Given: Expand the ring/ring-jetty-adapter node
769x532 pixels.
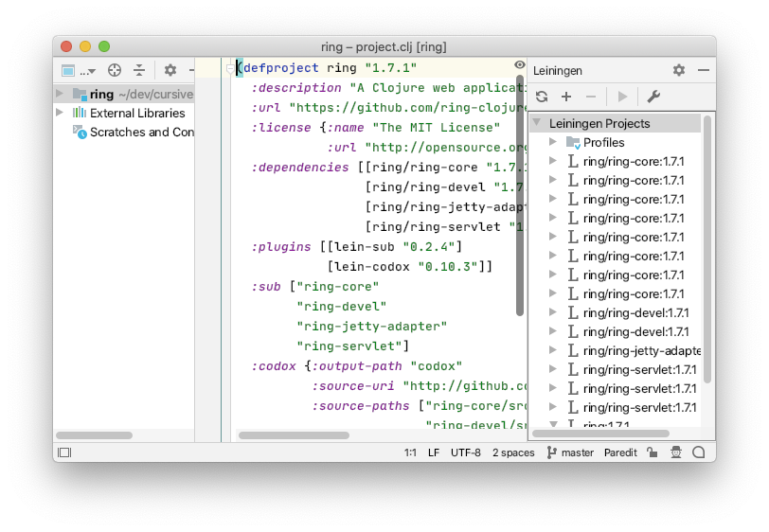Looking at the screenshot, I should [553, 350].
